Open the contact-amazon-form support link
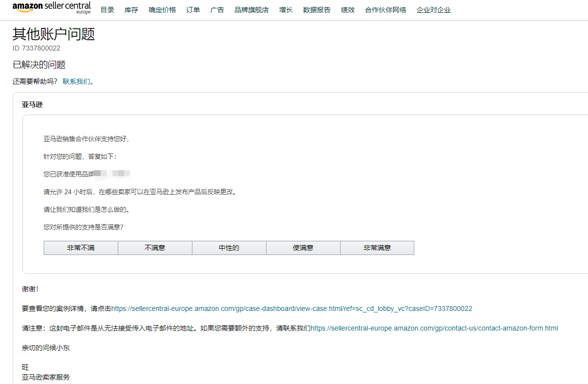Screen dimensions: 588x384 (434, 328)
